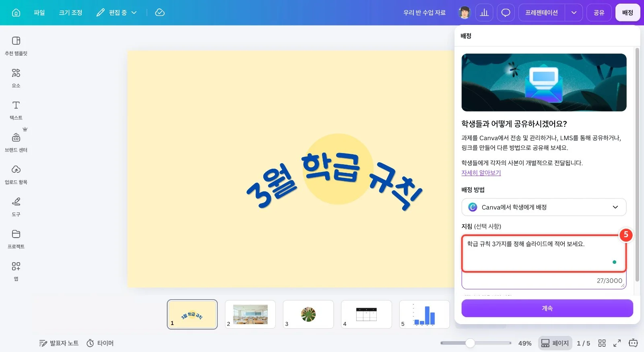Open the 크기 조정 menu
The width and height of the screenshot is (644, 352).
[70, 12]
